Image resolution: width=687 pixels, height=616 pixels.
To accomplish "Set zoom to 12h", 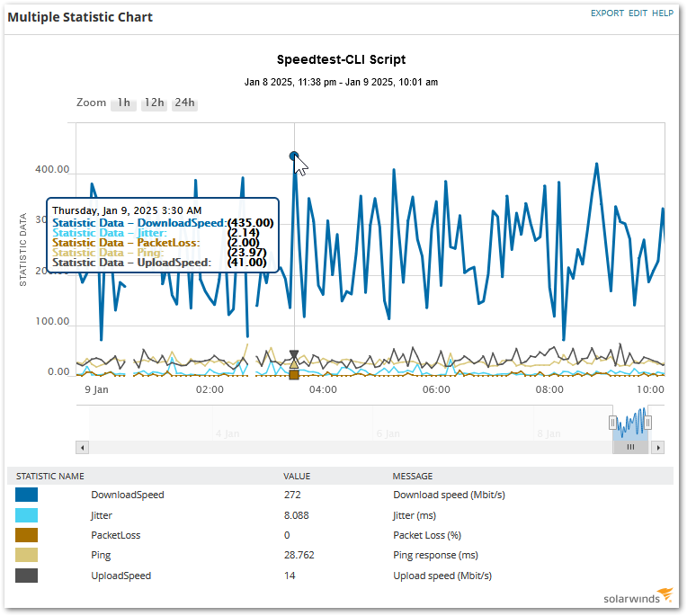I will tap(155, 103).
